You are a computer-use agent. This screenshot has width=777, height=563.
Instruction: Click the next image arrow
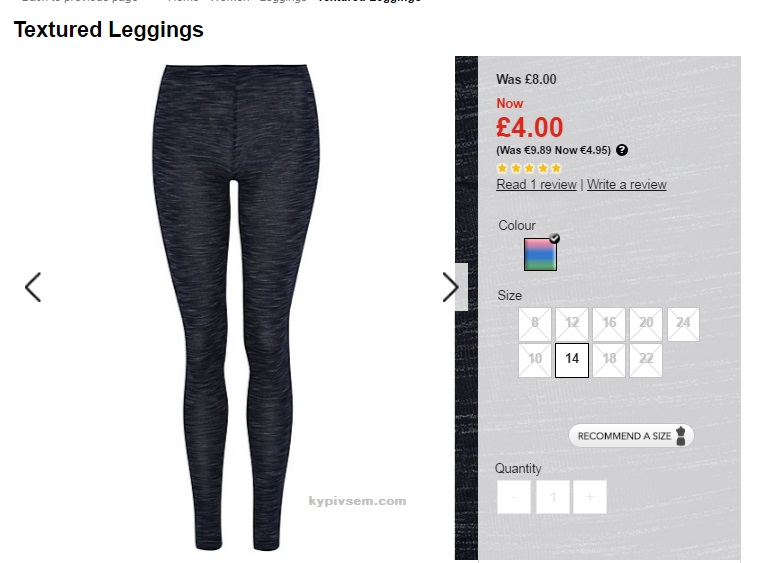[450, 287]
